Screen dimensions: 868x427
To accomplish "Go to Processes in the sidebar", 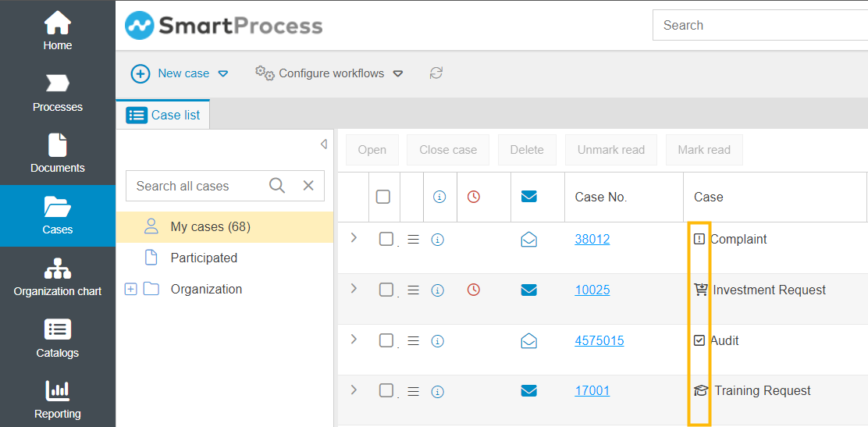I will [58, 92].
